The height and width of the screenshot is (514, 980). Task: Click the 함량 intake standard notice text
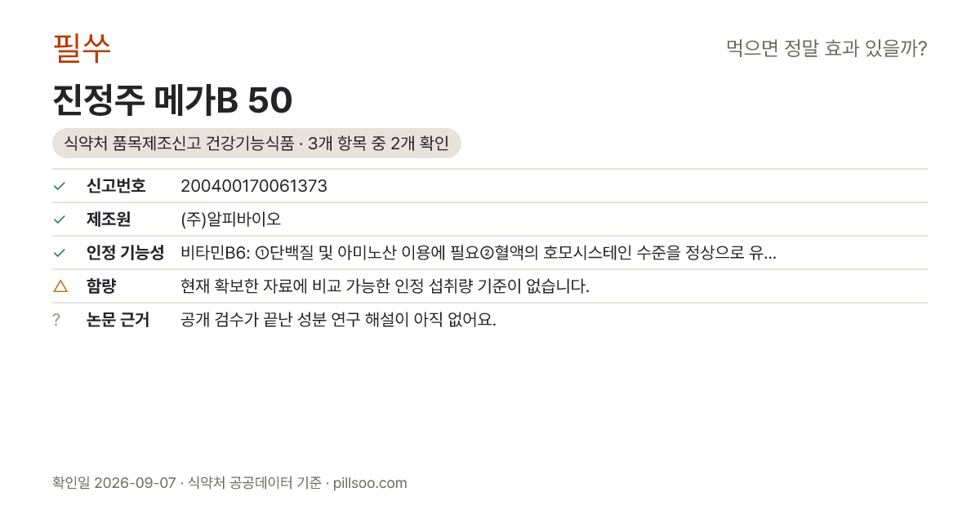[x=385, y=286]
